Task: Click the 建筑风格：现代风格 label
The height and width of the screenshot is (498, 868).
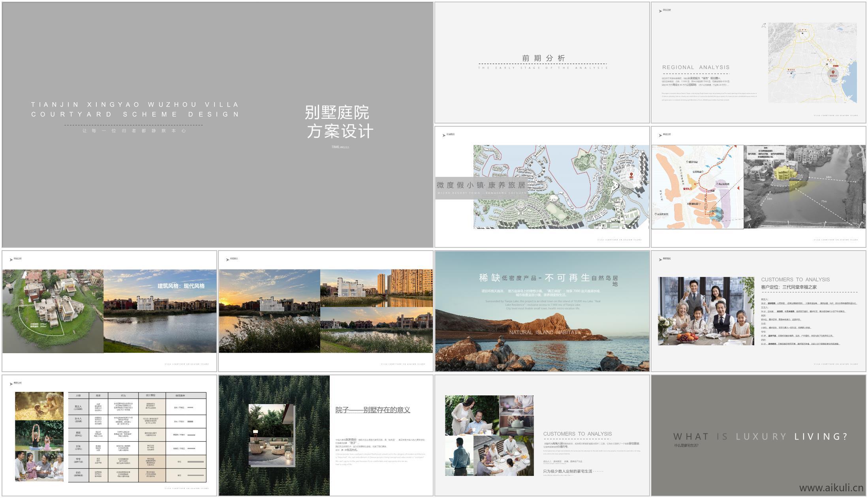Action: pos(181,286)
